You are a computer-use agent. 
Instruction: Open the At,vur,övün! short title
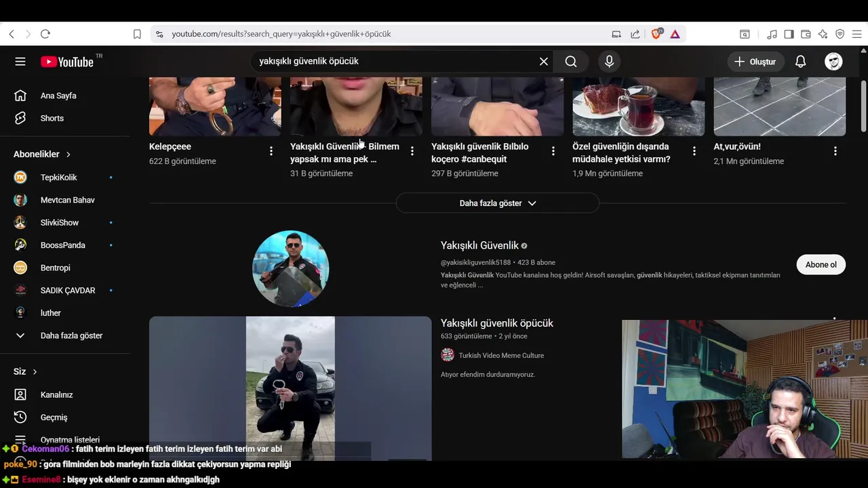(737, 146)
